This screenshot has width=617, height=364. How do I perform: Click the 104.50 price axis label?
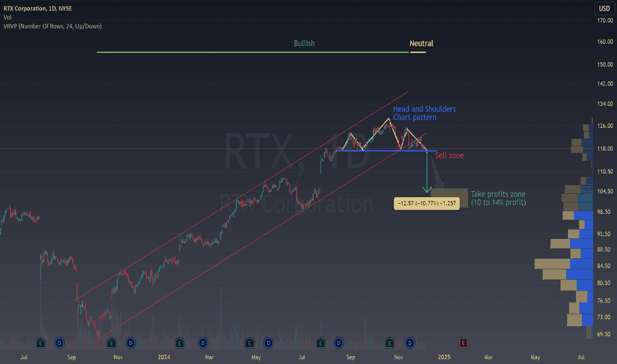coord(605,191)
